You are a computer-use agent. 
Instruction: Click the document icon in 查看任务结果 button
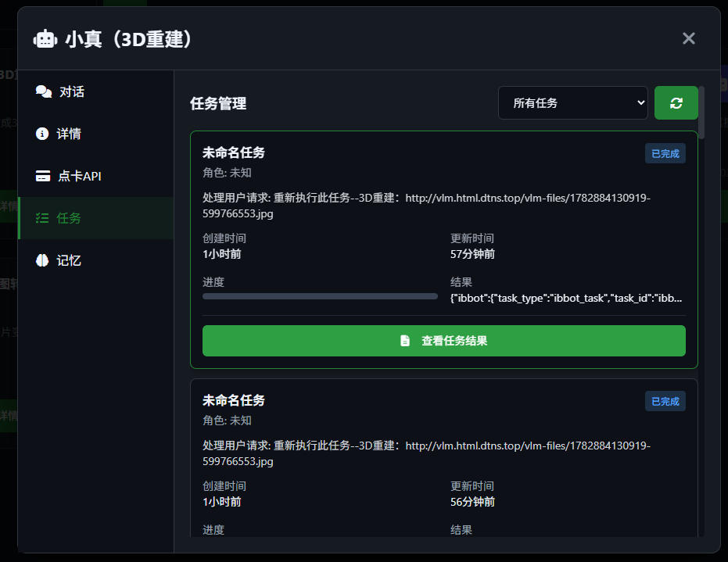click(405, 341)
